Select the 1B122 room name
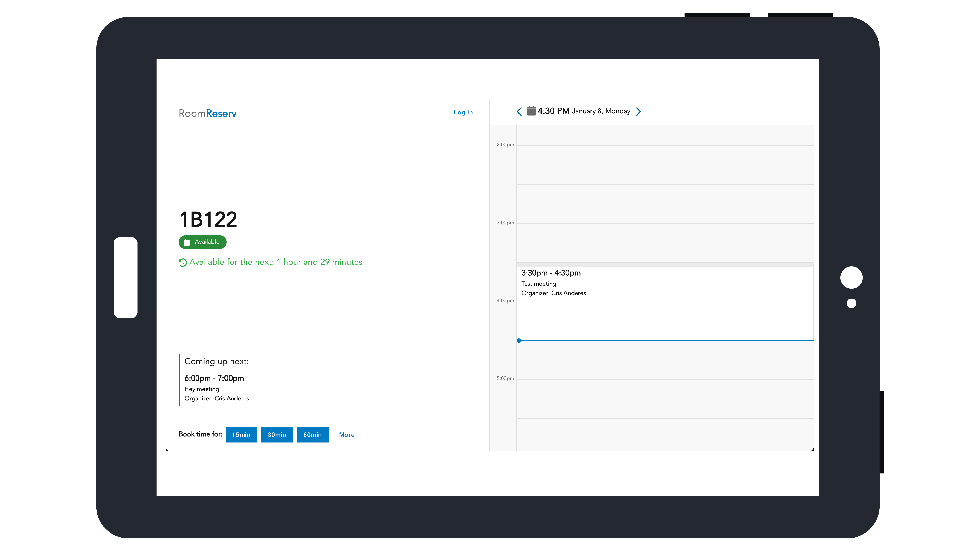Image resolution: width=980 pixels, height=551 pixels. pyautogui.click(x=208, y=219)
